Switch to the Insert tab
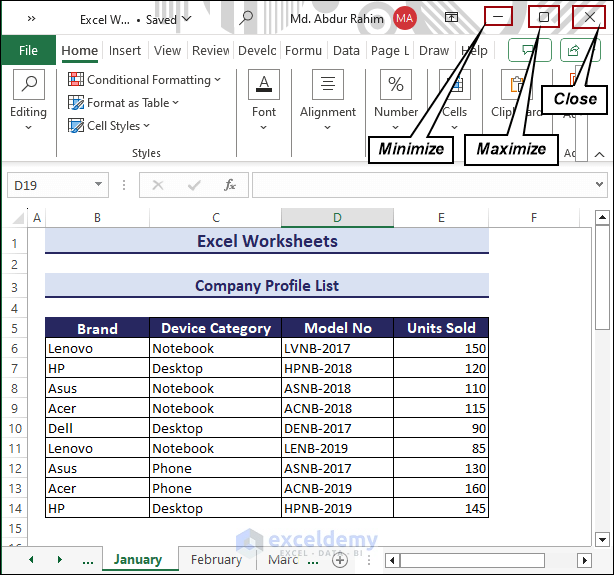This screenshot has width=614, height=575. [x=125, y=51]
